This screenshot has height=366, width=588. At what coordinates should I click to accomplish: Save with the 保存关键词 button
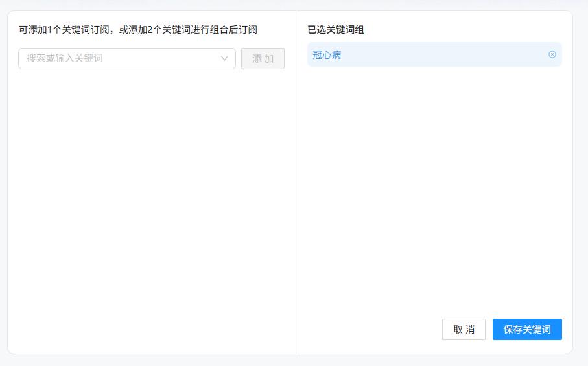tap(527, 329)
